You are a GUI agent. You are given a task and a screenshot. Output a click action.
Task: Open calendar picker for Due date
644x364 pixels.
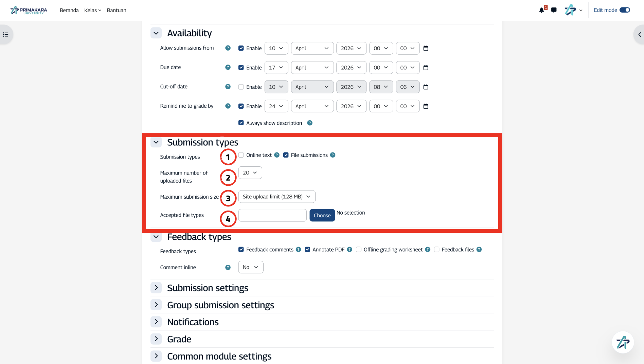tap(426, 68)
